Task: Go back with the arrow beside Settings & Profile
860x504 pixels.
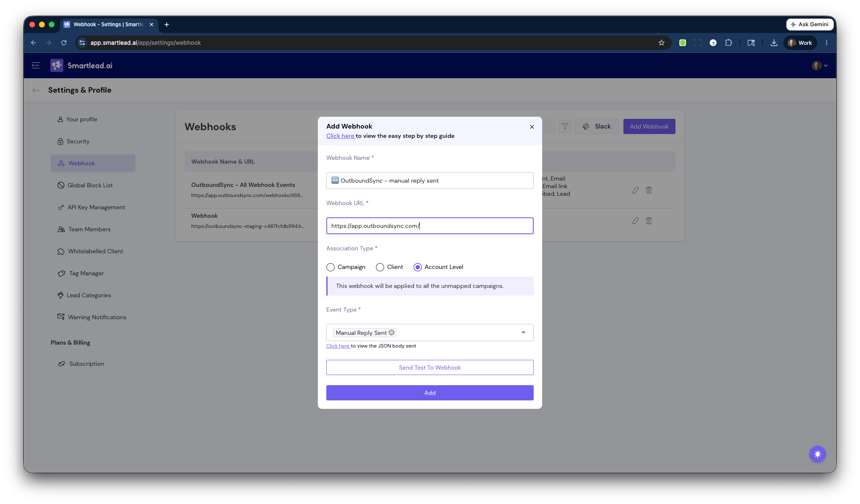Action: [x=36, y=90]
